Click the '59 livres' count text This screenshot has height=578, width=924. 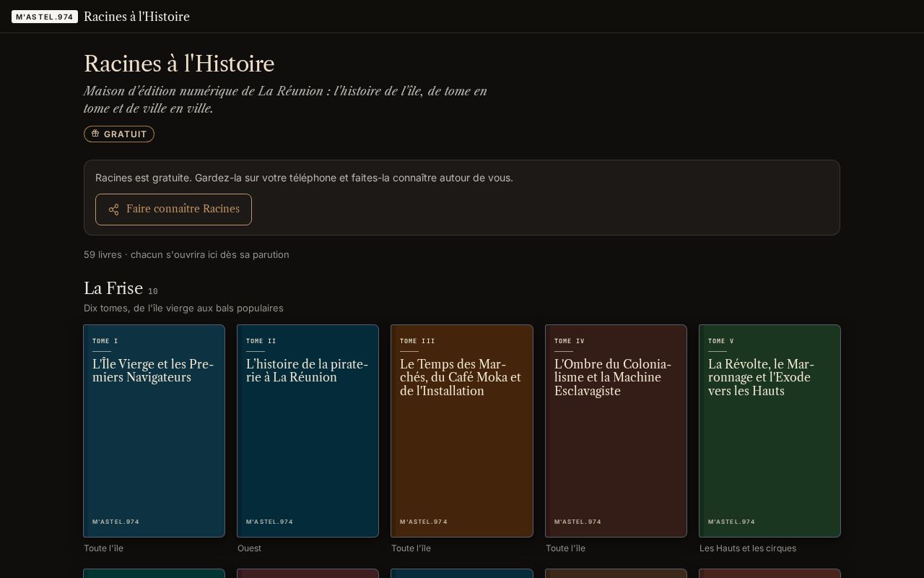186,254
